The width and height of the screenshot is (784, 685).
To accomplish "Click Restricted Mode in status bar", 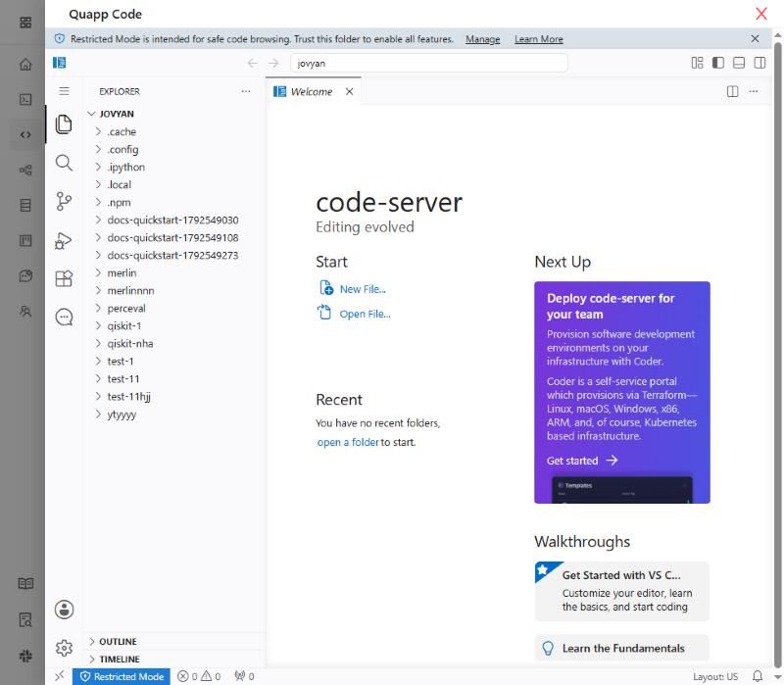I will click(x=122, y=676).
